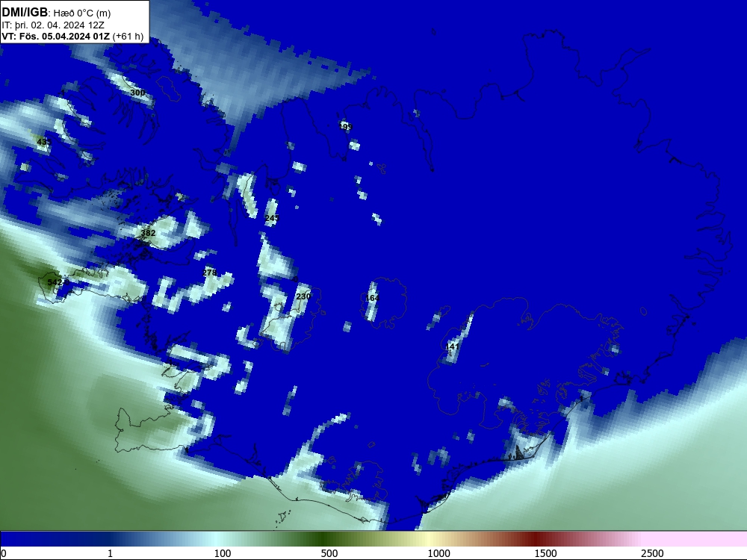Click the 230 height label
This screenshot has width=747, height=560.
tap(303, 296)
